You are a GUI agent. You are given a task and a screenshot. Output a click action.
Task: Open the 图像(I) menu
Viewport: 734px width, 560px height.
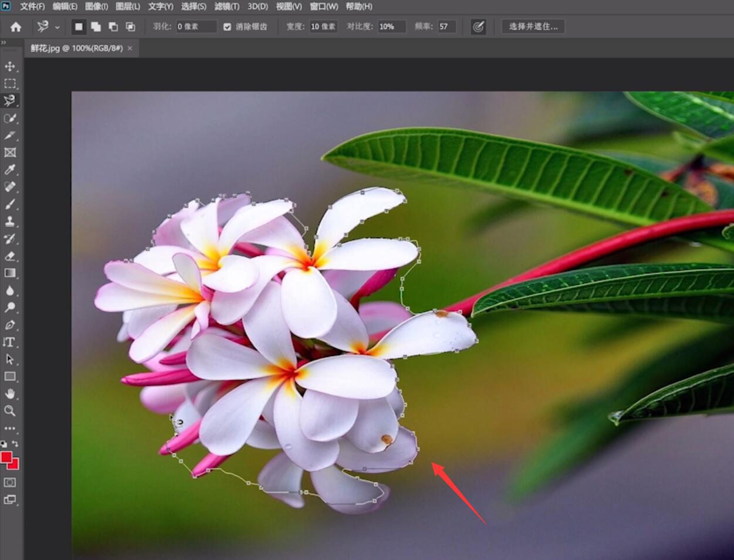tap(97, 6)
